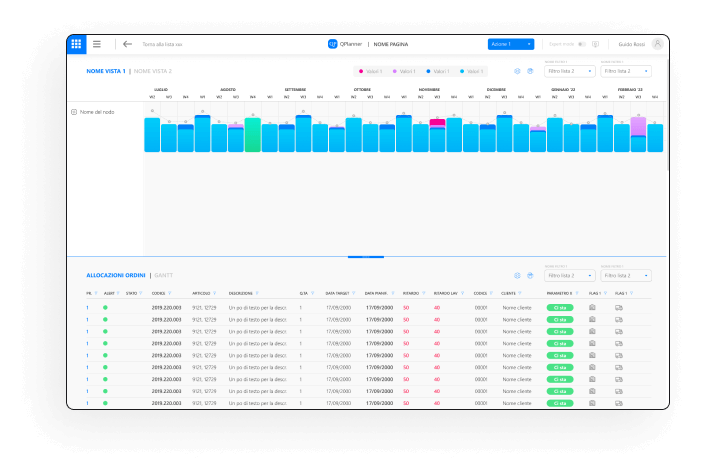Open Filtro lista 2 dropdown in chart panel

[x=570, y=71]
